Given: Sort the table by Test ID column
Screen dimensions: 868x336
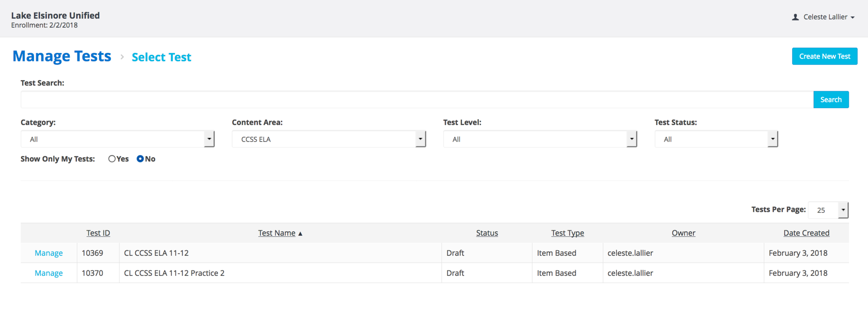Looking at the screenshot, I should [98, 233].
